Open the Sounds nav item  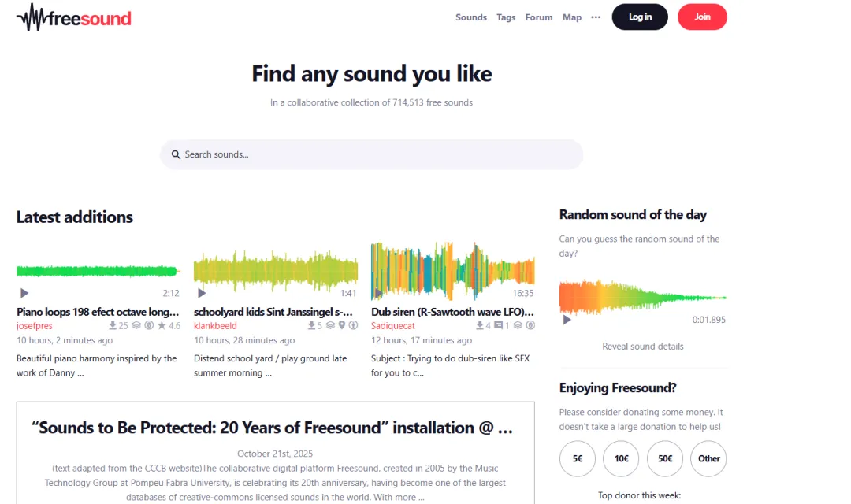pos(471,17)
